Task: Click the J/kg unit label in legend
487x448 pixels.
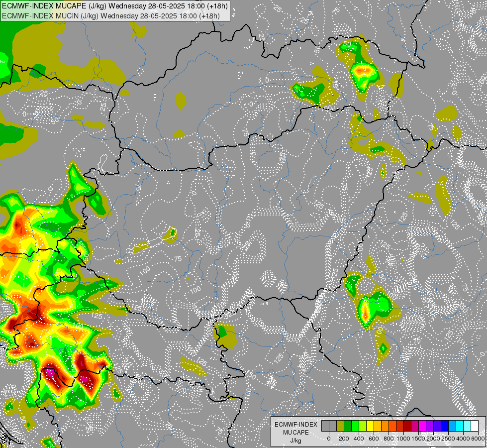Action: point(295,441)
